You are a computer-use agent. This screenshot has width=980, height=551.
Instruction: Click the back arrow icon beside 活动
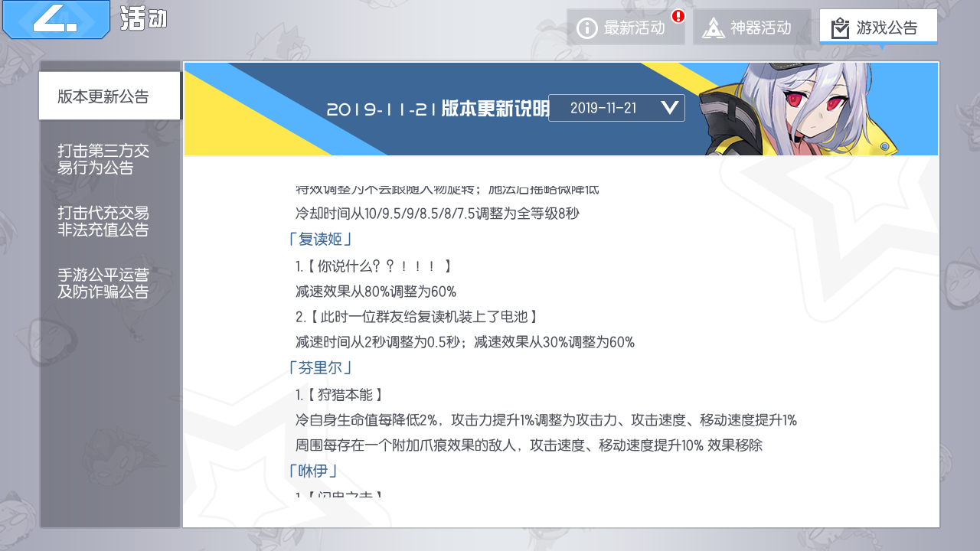pyautogui.click(x=56, y=18)
